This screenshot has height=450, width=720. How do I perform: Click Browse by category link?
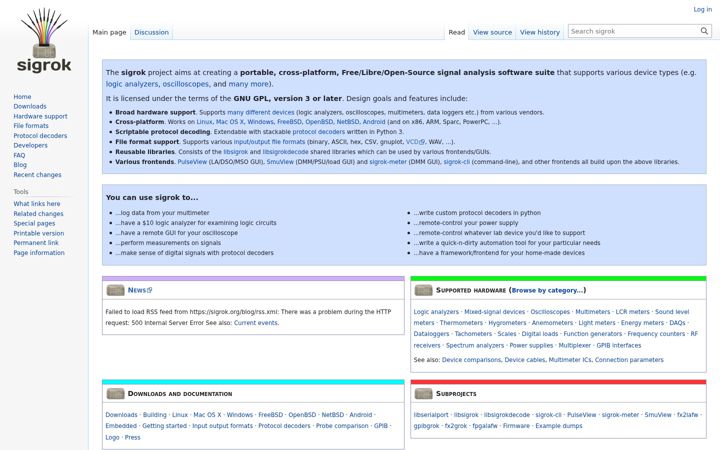click(547, 290)
